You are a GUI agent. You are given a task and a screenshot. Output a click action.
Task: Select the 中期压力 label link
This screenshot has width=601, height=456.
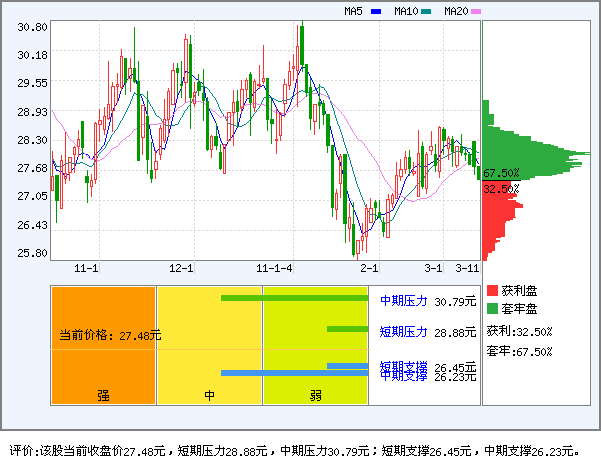point(403,300)
